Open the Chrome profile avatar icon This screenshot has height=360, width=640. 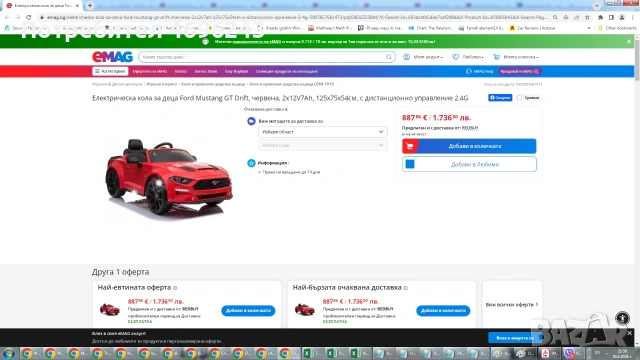pyautogui.click(x=622, y=18)
